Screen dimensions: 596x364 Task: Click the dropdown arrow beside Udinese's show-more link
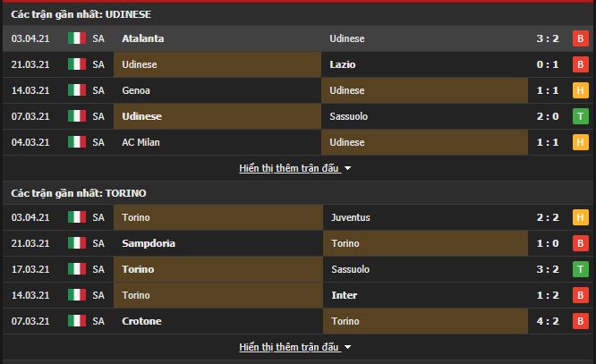click(347, 168)
